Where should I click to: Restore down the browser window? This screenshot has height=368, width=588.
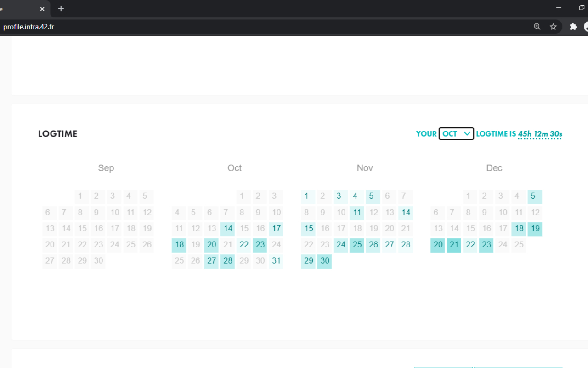pos(582,8)
